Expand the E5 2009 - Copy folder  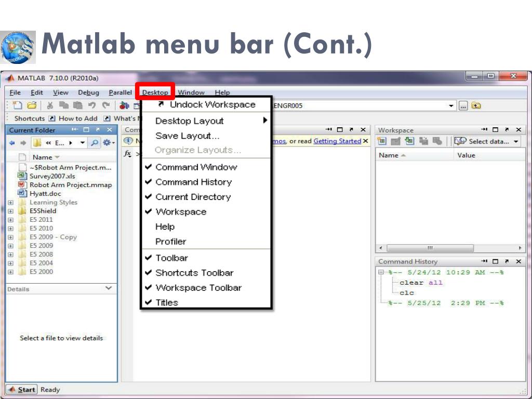(10, 237)
